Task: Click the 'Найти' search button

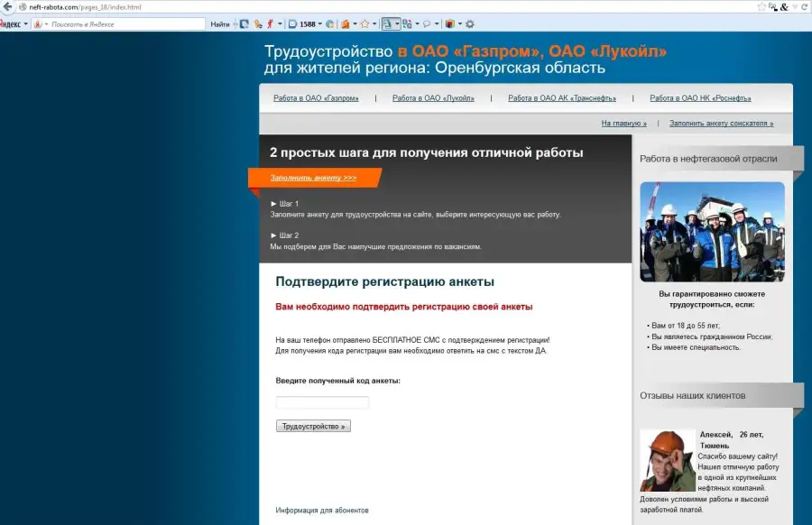Action: tap(220, 24)
